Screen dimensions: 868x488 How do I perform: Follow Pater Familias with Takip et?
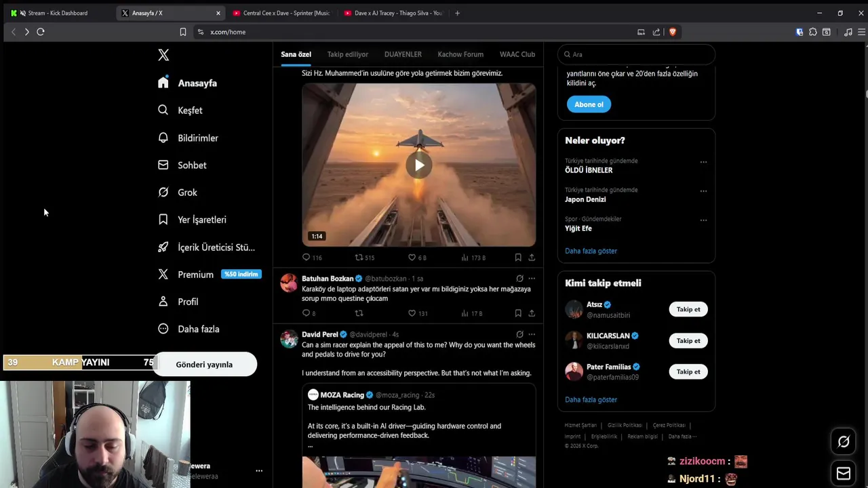click(x=688, y=371)
